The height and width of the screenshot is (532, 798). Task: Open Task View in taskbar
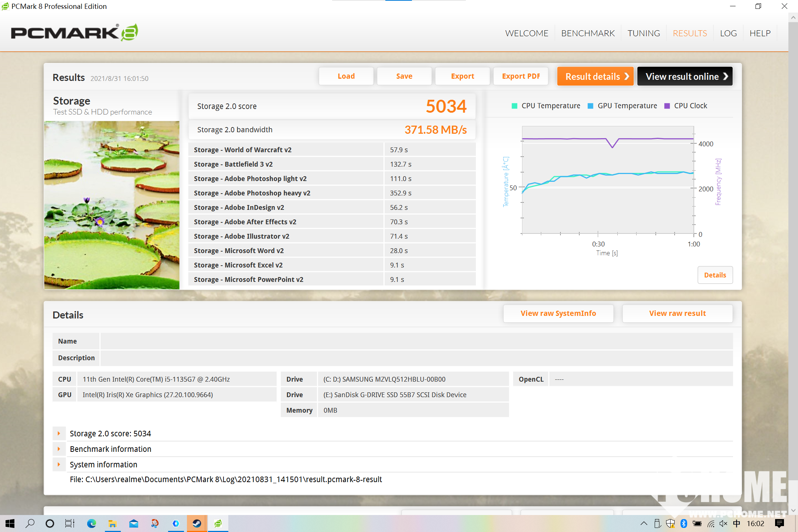click(x=69, y=523)
